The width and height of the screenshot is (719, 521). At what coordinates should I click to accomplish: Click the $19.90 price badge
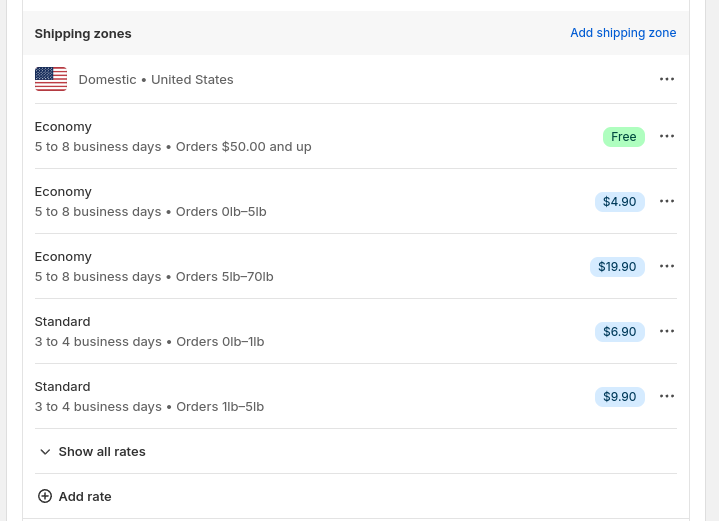click(617, 267)
